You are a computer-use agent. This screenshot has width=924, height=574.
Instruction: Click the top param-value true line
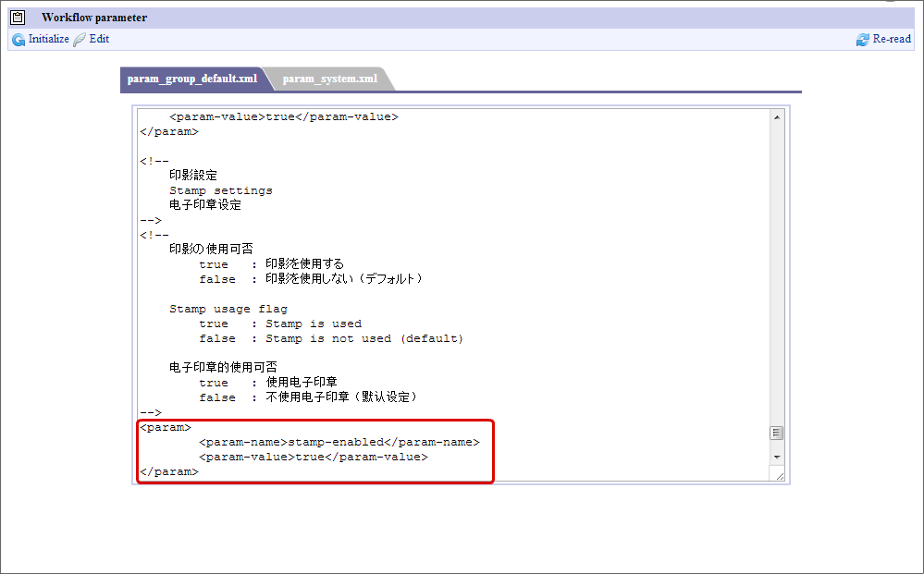(284, 116)
